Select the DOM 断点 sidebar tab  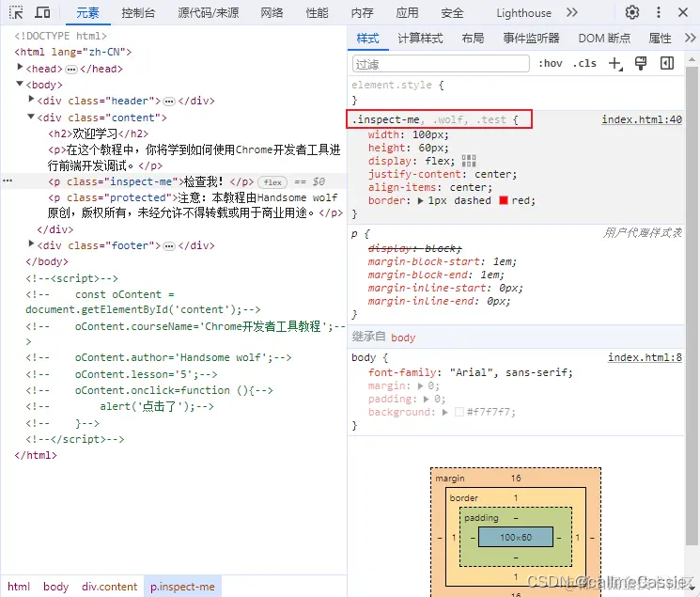coord(604,39)
